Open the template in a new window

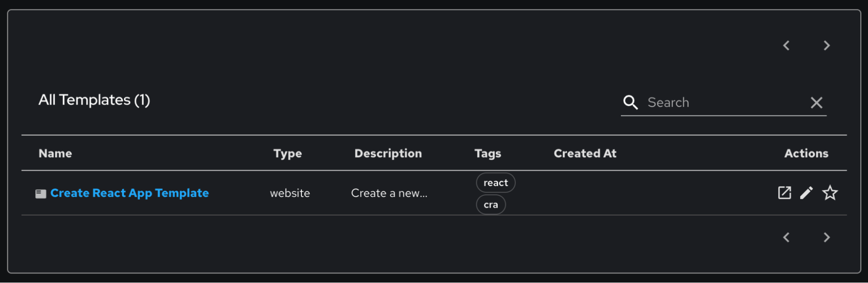(784, 193)
